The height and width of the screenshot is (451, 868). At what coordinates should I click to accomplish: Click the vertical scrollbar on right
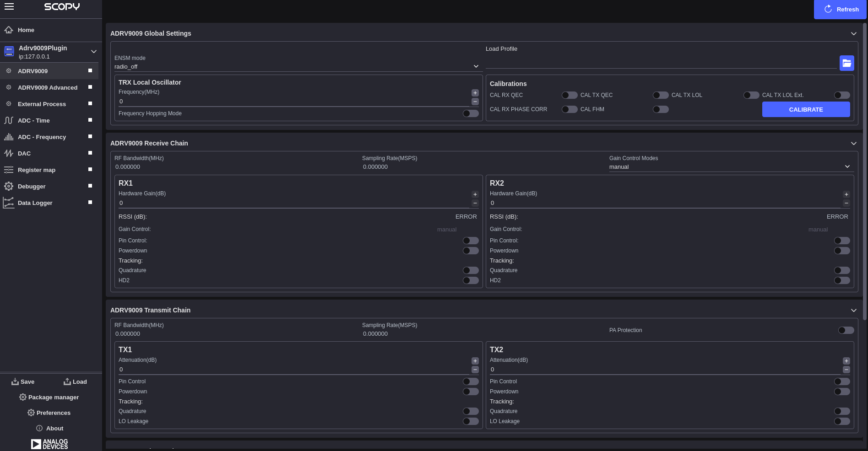[x=865, y=172]
